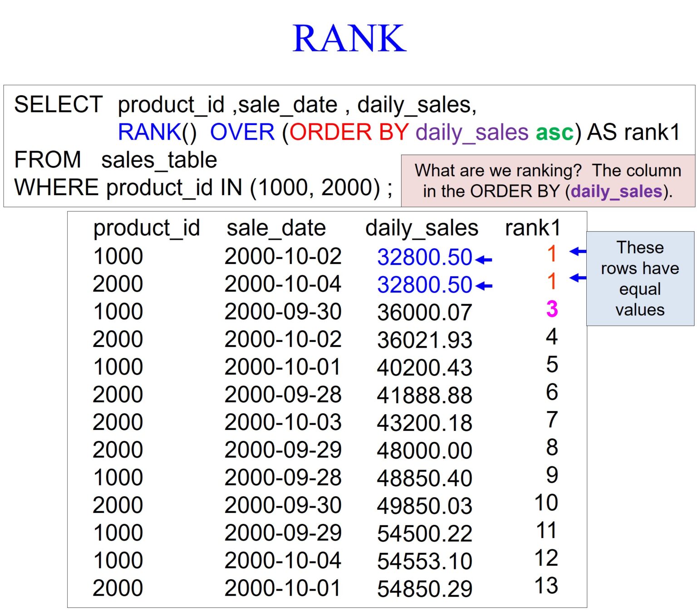Click the "These rows have equal values" callout
The image size is (697, 616).
[640, 279]
